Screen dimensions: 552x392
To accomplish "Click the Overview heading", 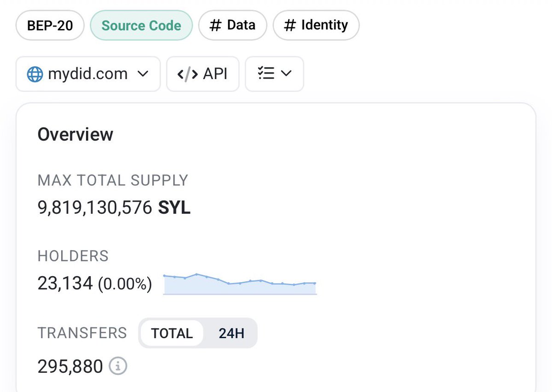I will click(75, 135).
